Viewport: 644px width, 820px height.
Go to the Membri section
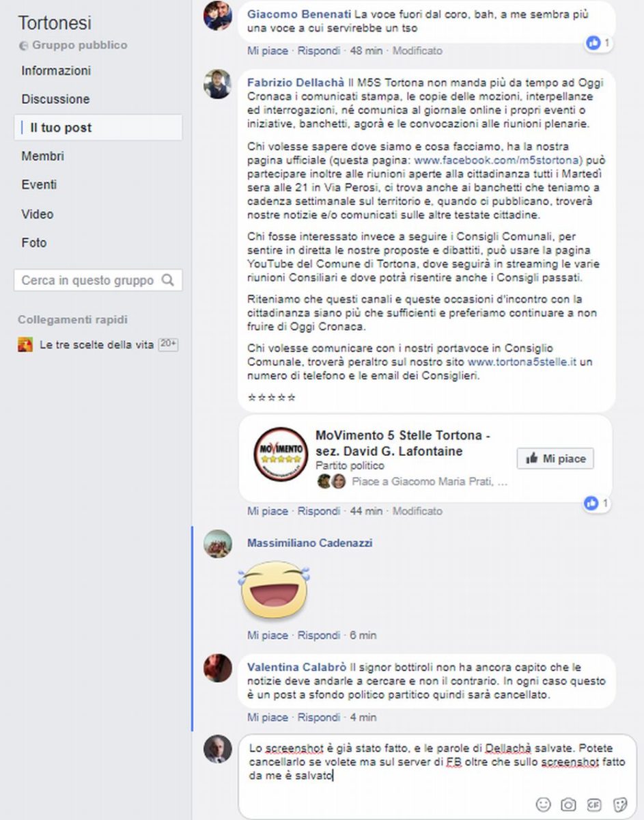42,156
